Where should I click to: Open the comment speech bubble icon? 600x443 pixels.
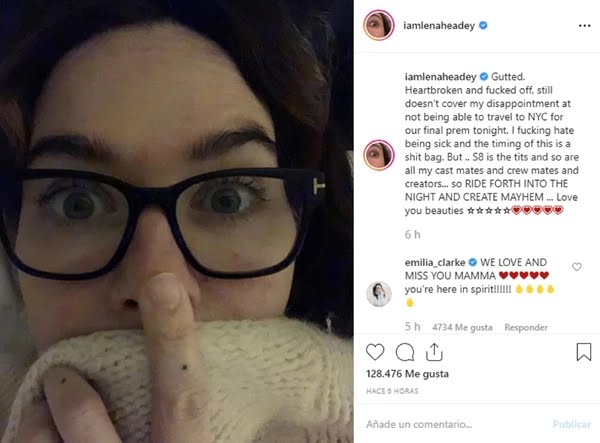pyautogui.click(x=405, y=352)
